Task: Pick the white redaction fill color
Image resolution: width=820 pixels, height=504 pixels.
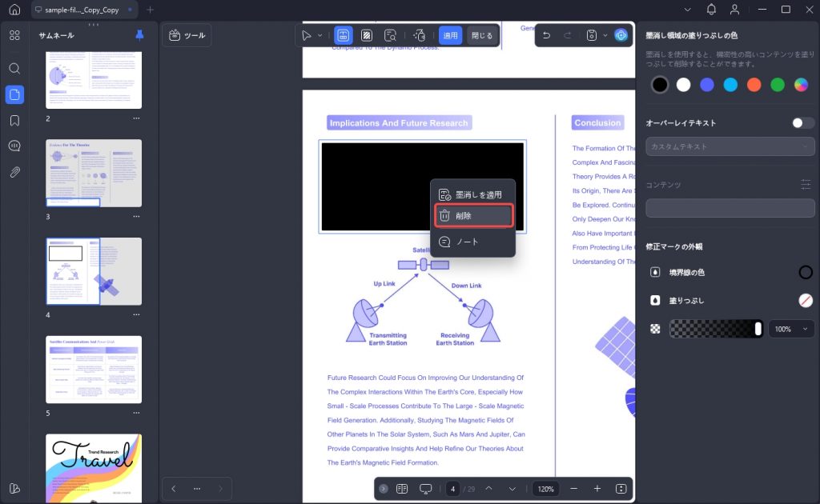Action: 684,85
